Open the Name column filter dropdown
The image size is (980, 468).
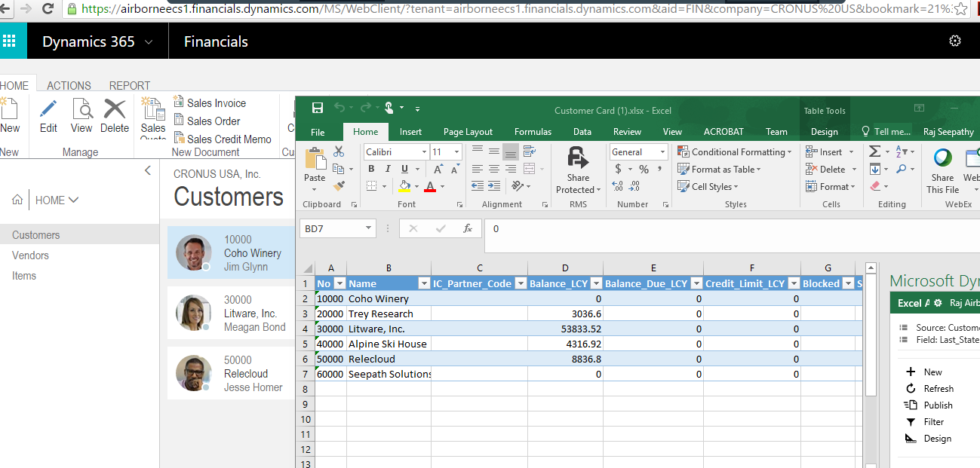point(425,284)
